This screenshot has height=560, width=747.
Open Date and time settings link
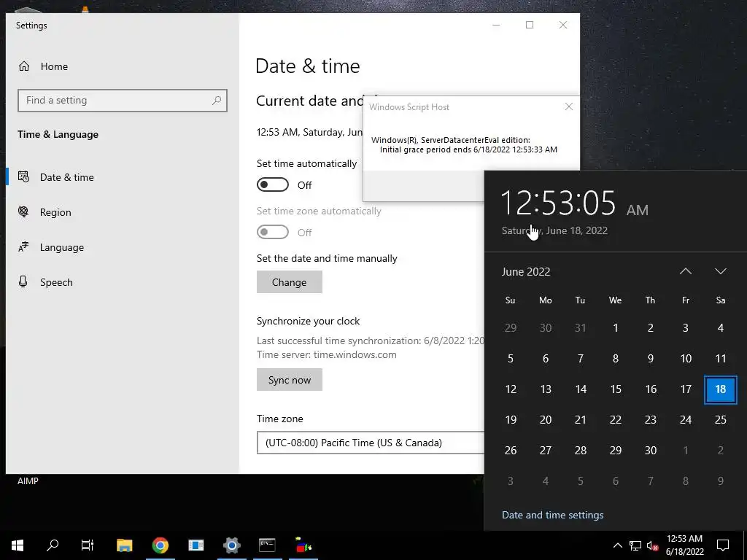(553, 515)
